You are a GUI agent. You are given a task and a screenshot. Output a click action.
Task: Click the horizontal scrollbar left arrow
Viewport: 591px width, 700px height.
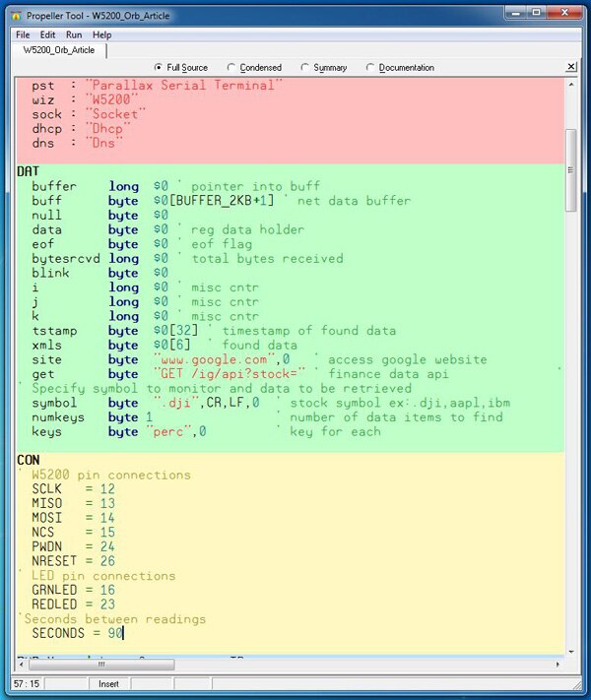[21, 663]
